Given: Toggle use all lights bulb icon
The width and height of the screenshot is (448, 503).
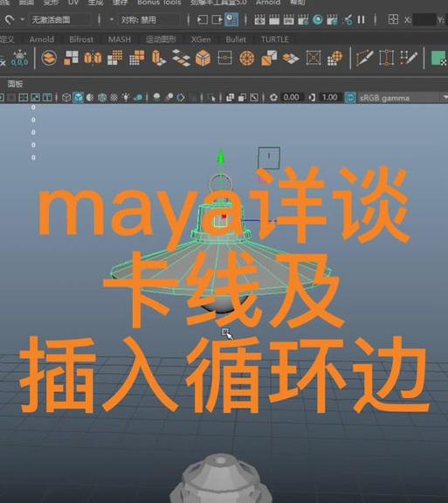Looking at the screenshot, I should tap(126, 98).
